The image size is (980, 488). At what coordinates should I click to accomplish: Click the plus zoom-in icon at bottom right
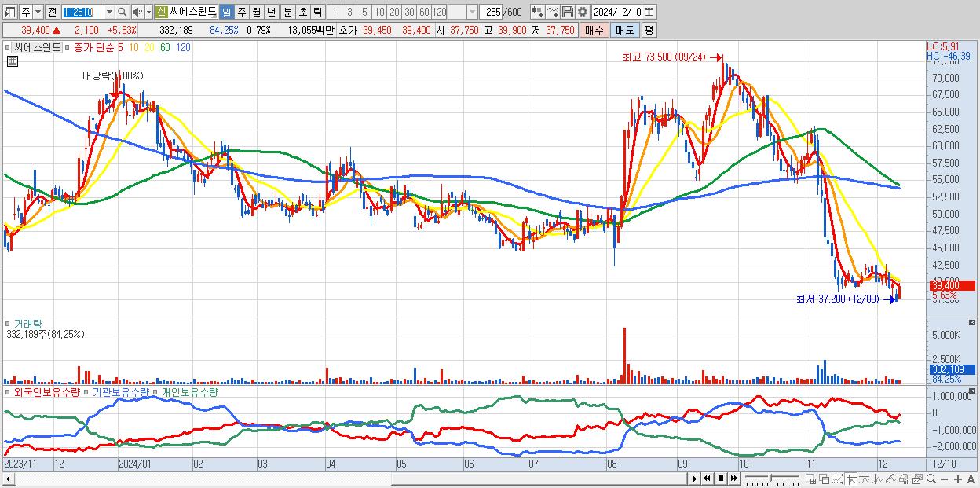[958, 479]
